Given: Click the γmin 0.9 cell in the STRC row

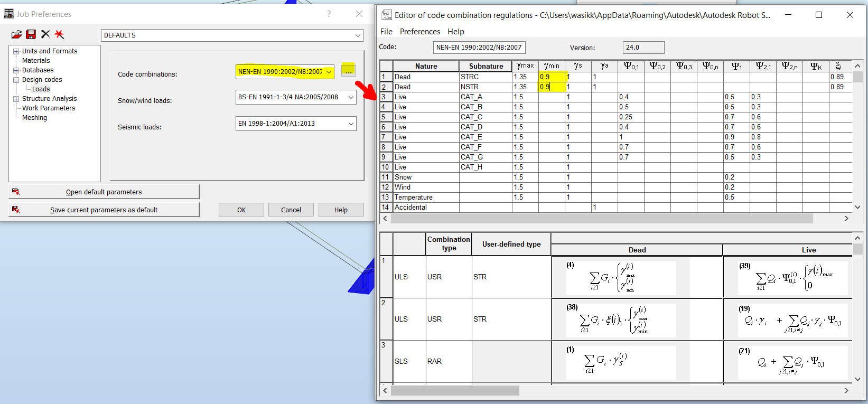Looking at the screenshot, I should click(x=552, y=77).
